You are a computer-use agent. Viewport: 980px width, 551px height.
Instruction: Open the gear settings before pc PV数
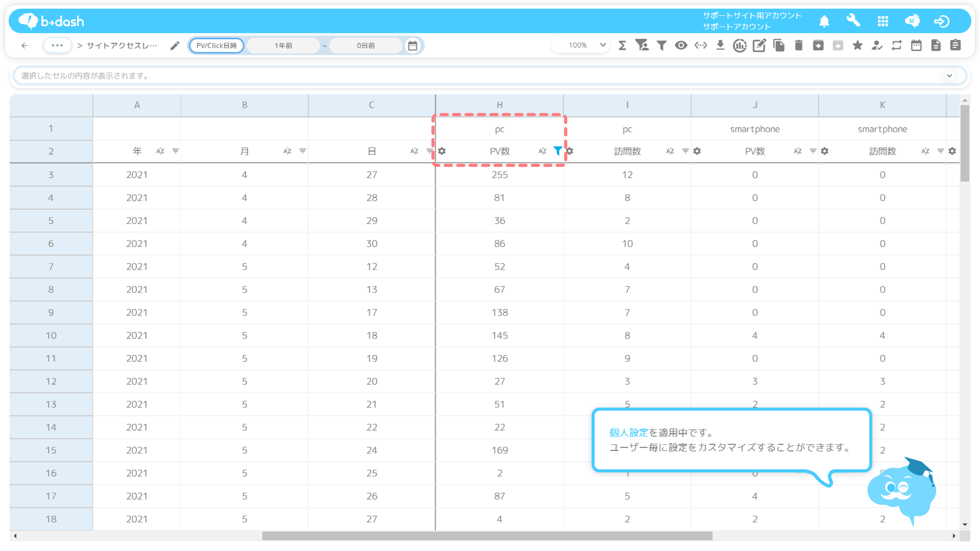point(442,151)
